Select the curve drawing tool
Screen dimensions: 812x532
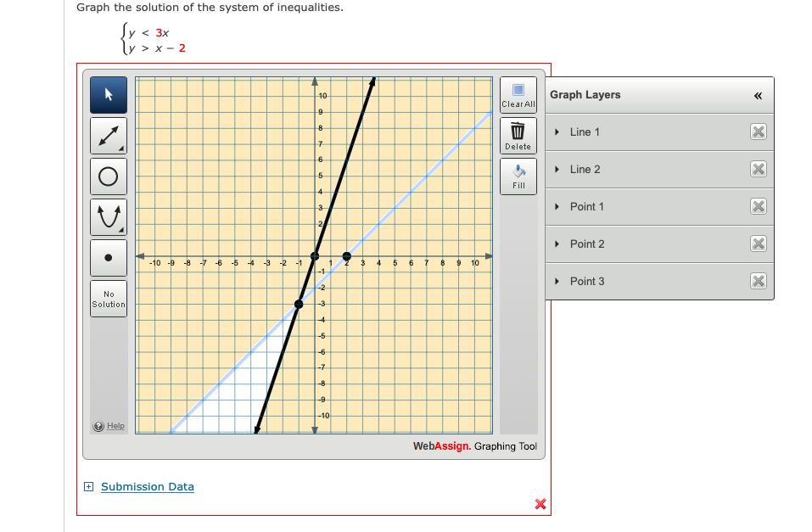(x=108, y=216)
